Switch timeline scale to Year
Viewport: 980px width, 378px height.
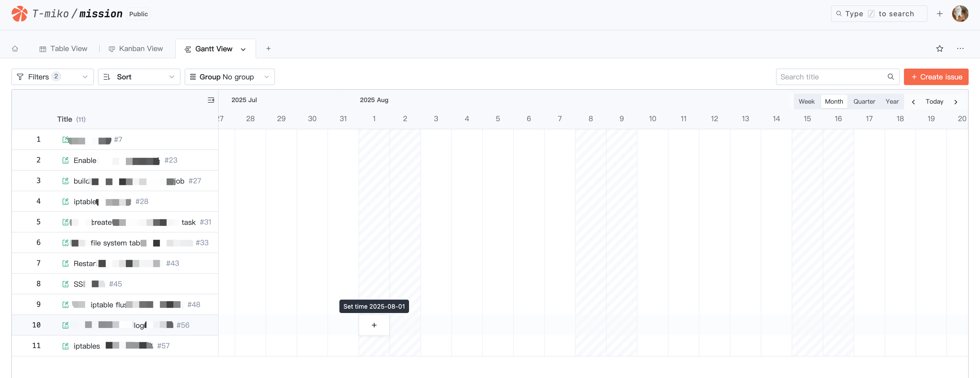pyautogui.click(x=892, y=102)
